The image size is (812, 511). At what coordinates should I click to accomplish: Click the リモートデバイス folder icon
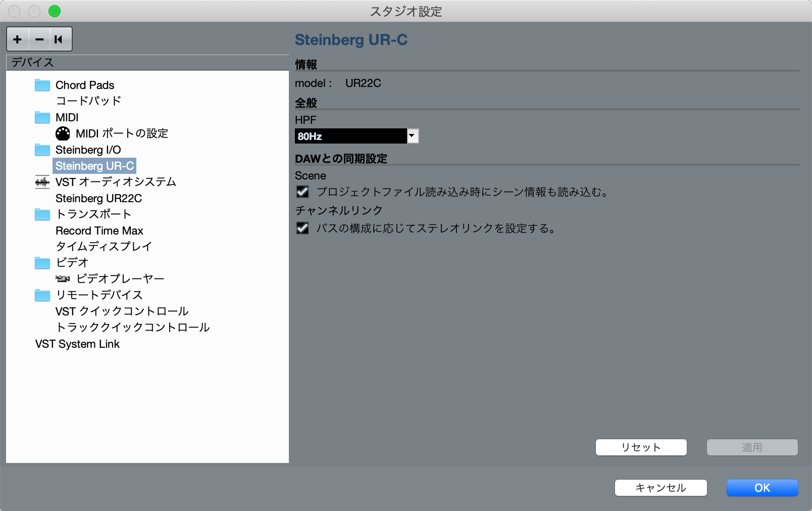click(42, 295)
